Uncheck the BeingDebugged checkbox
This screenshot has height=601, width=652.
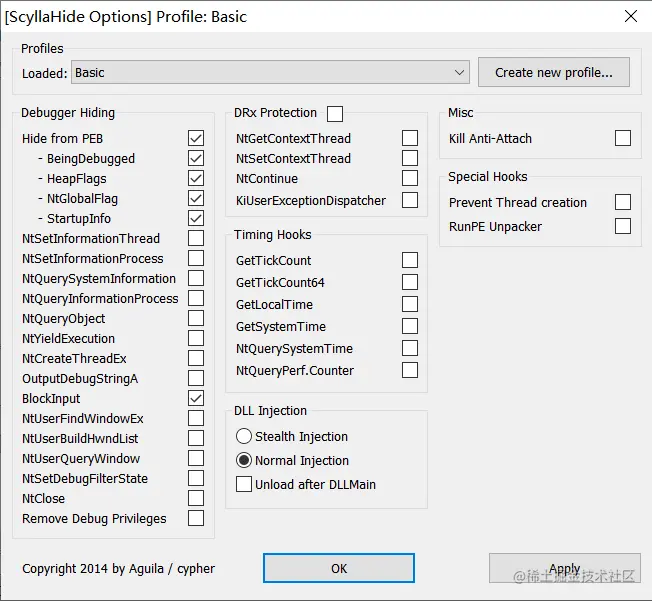(196, 158)
